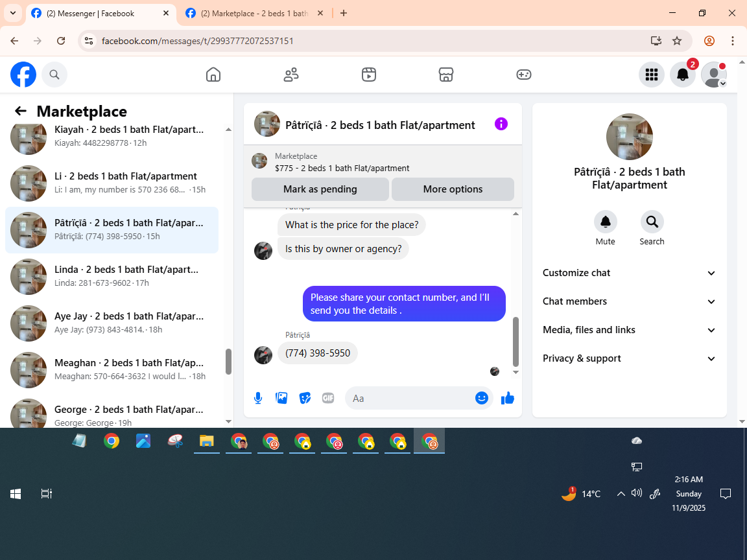Viewport: 747px width, 560px height.
Task: Click the install app icon in address bar
Action: click(656, 41)
